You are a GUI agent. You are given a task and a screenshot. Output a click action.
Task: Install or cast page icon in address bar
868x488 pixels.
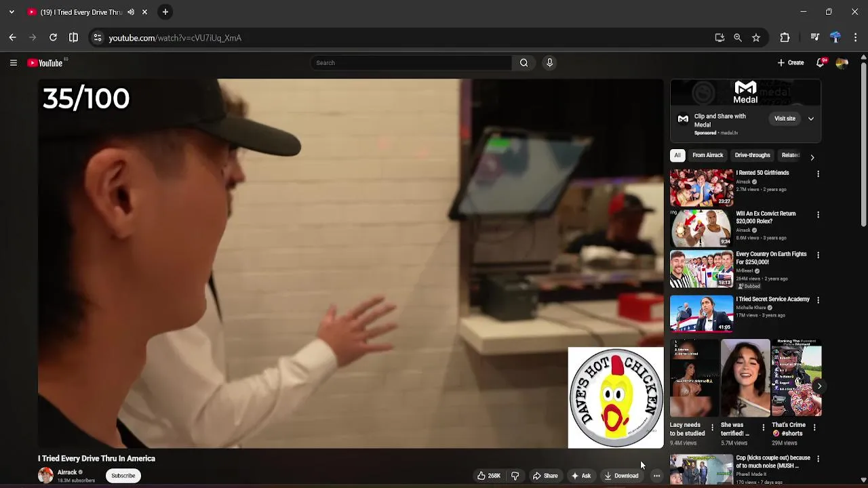pos(719,38)
